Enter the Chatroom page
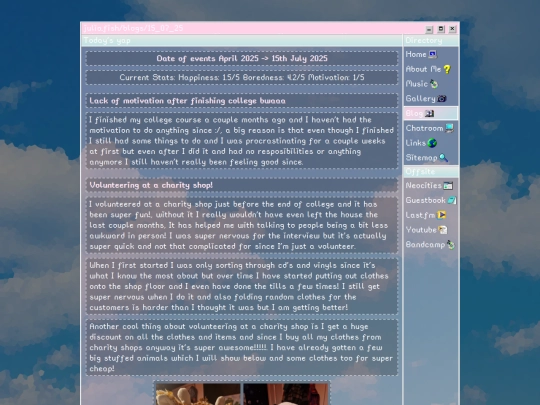 point(424,128)
